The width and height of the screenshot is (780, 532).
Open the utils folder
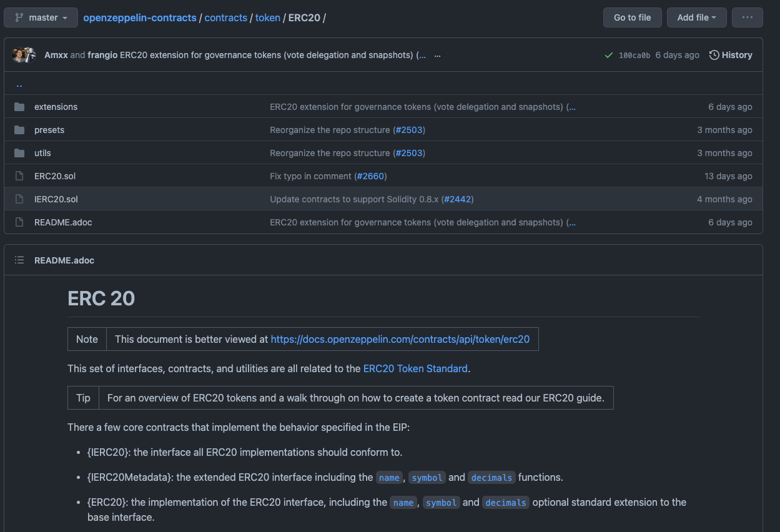coord(42,153)
